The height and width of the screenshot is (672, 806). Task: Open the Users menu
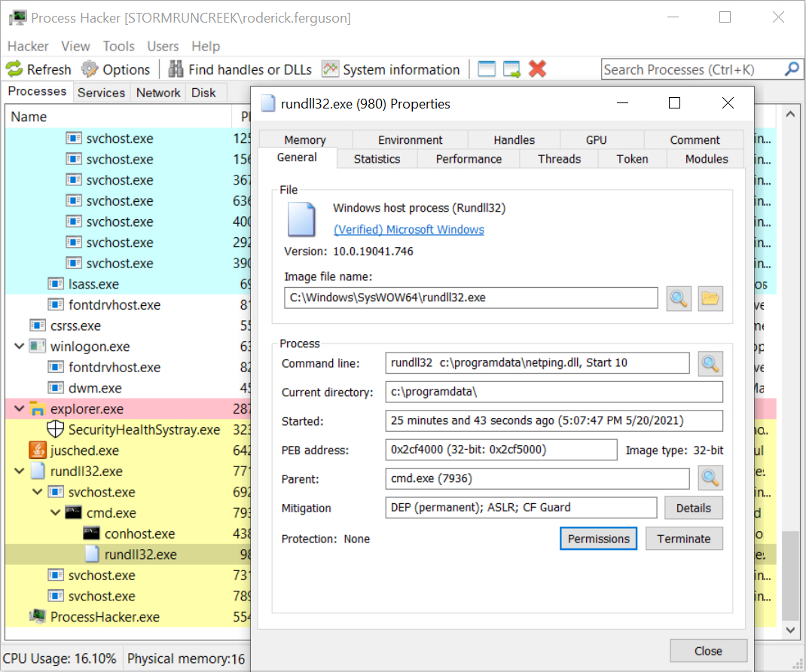point(163,46)
